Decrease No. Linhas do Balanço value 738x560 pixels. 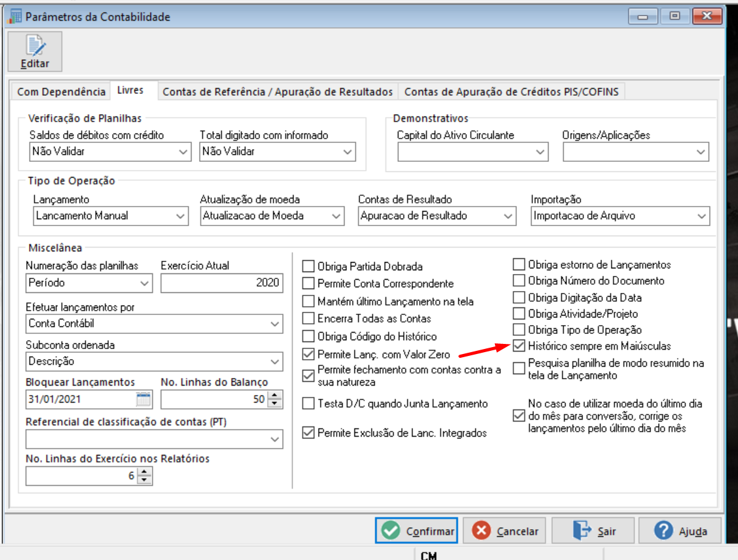point(275,404)
